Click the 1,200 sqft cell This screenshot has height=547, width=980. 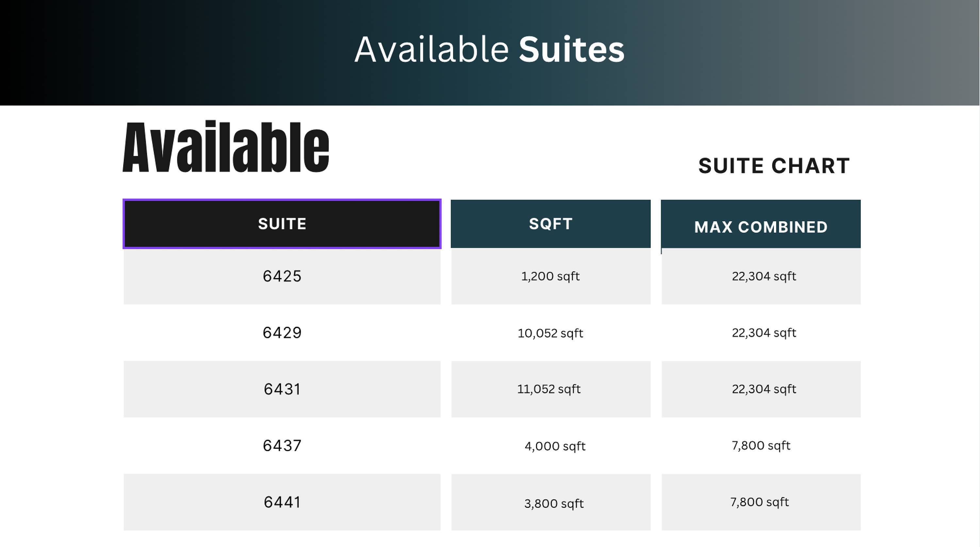[x=550, y=276]
